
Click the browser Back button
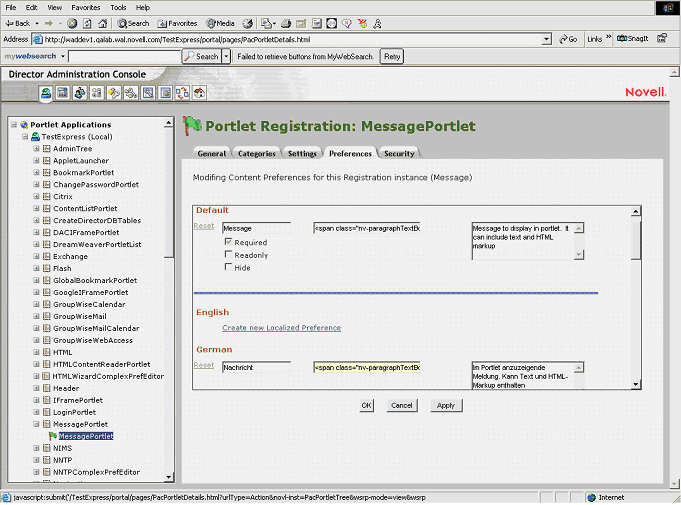[18, 23]
